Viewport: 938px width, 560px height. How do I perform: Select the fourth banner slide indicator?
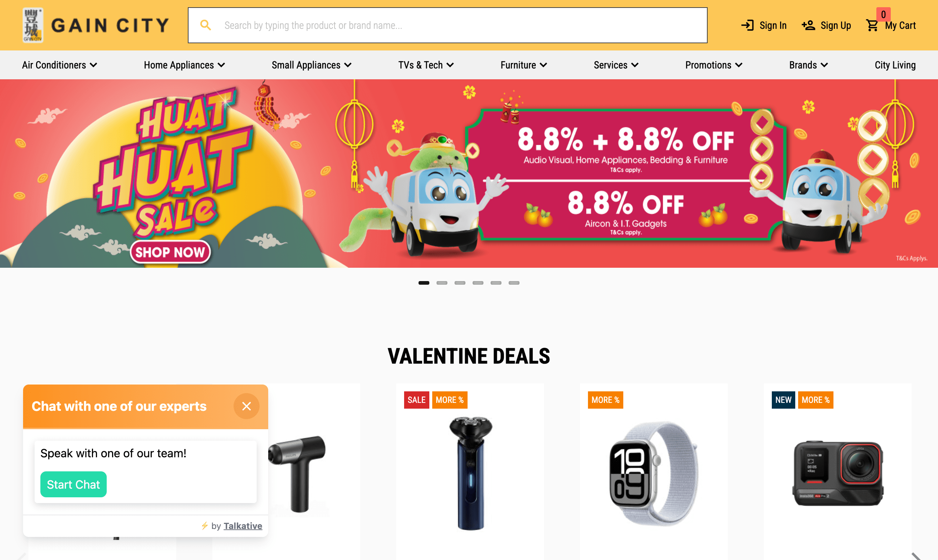(x=478, y=283)
